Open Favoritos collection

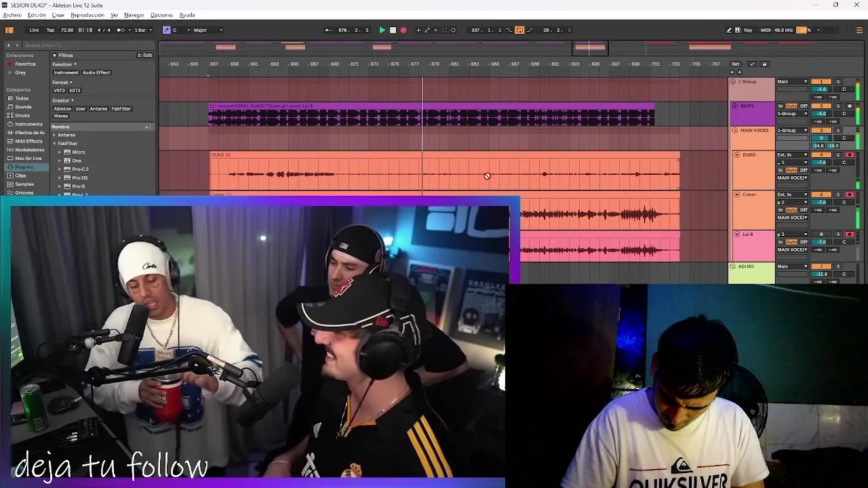pos(25,64)
